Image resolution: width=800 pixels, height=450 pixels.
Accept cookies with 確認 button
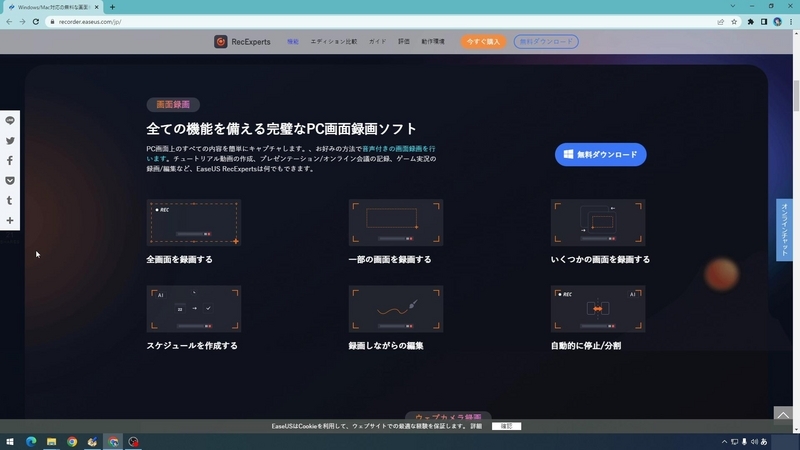[506, 426]
